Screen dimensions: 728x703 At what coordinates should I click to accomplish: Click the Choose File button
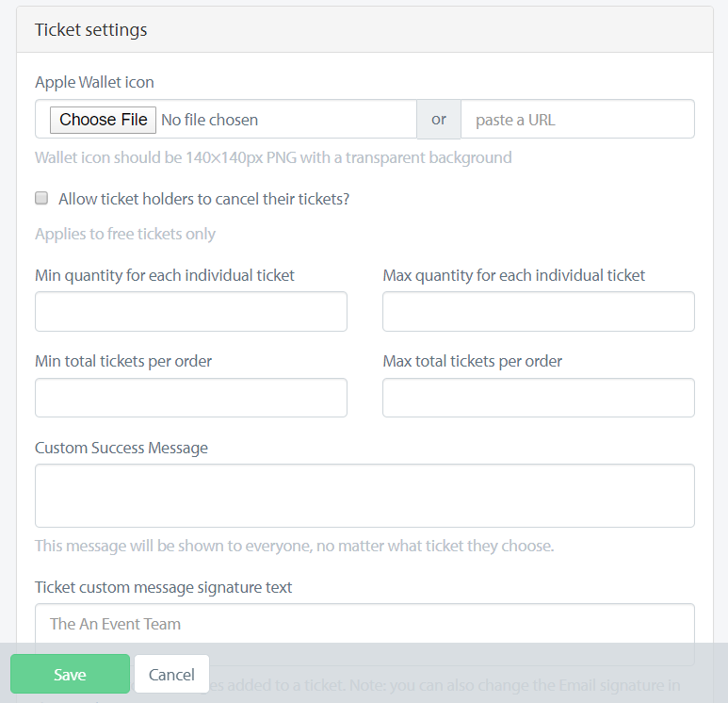(x=103, y=120)
